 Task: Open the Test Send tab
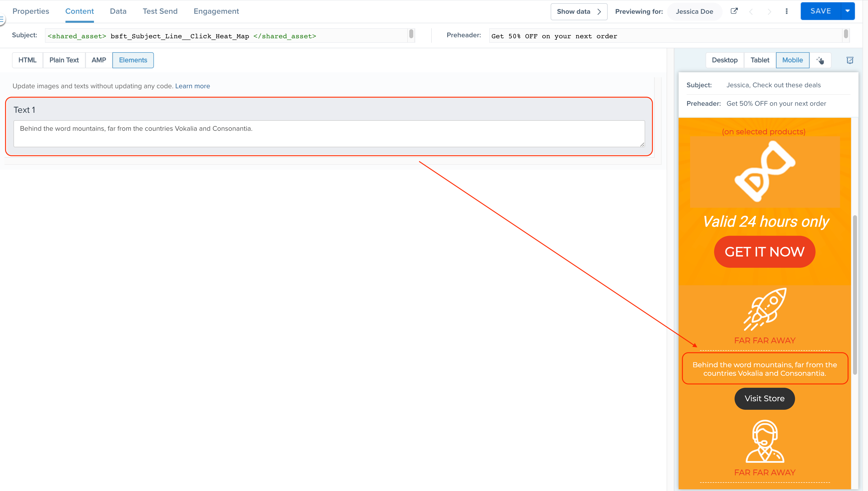tap(160, 11)
